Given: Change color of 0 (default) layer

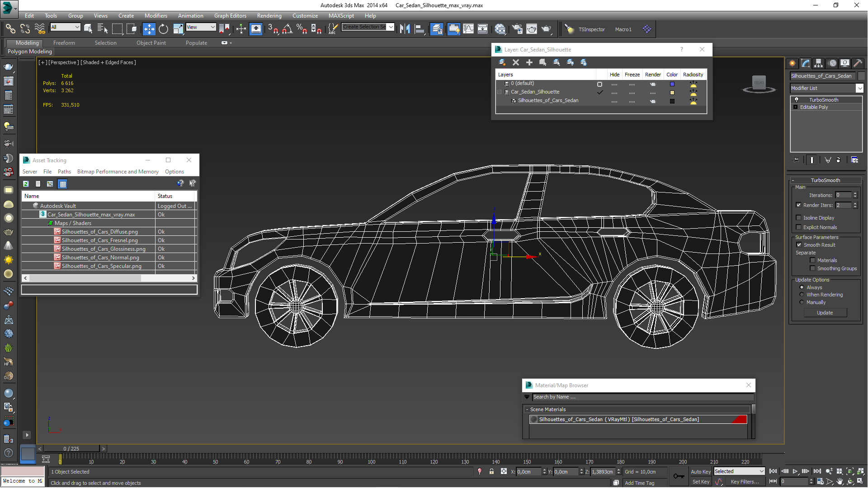Looking at the screenshot, I should coord(672,84).
